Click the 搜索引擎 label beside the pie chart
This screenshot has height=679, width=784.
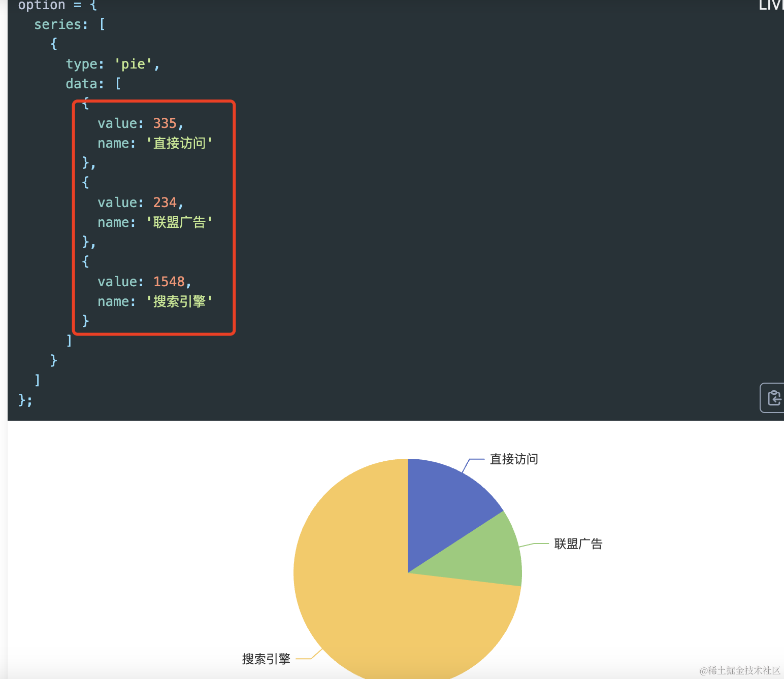pos(266,659)
